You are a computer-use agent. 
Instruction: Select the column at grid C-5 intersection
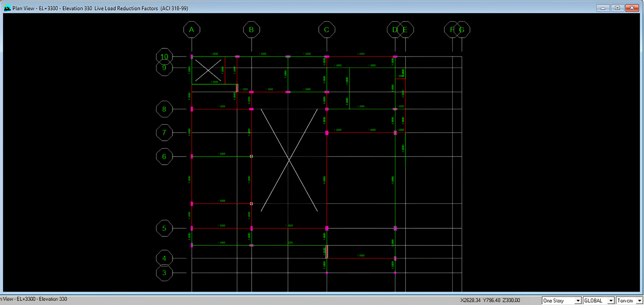(x=327, y=228)
